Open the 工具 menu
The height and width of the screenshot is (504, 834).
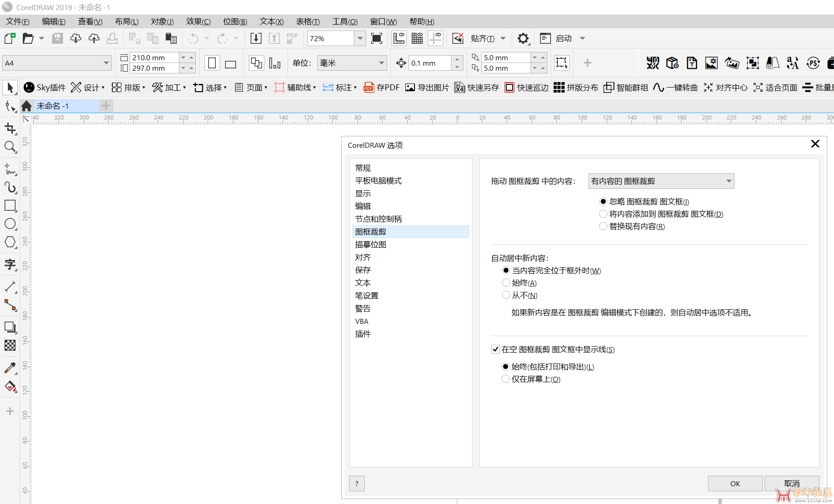tap(345, 21)
